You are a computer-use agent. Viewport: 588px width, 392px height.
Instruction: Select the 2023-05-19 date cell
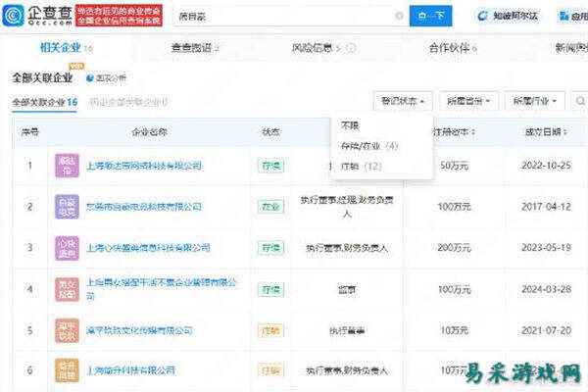[547, 248]
